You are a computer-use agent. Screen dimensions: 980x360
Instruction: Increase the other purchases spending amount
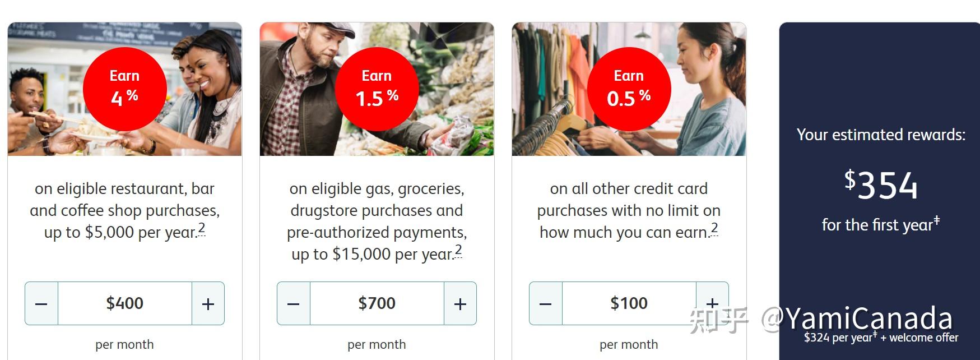click(x=713, y=303)
